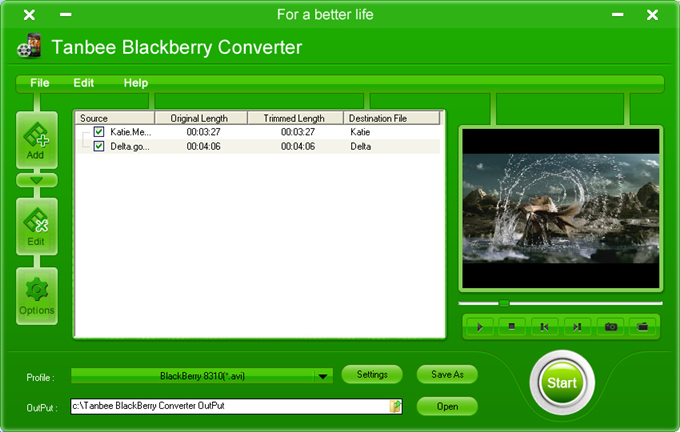Uncheck the Katie.Me... source file
Image resolution: width=680 pixels, height=432 pixels.
point(99,132)
